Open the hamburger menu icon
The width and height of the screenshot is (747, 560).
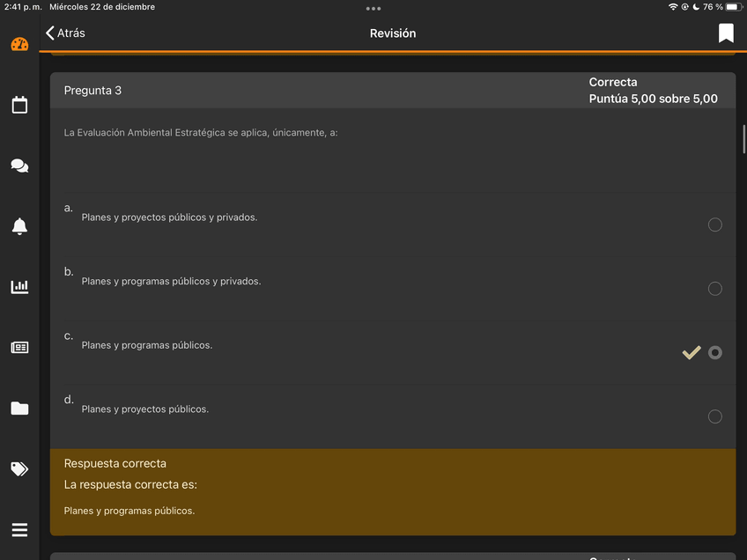[x=19, y=529]
